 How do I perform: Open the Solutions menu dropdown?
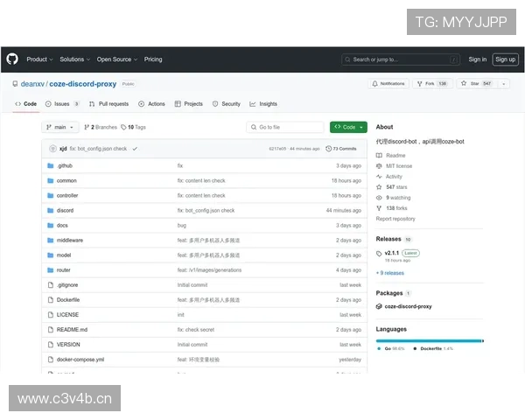click(74, 59)
